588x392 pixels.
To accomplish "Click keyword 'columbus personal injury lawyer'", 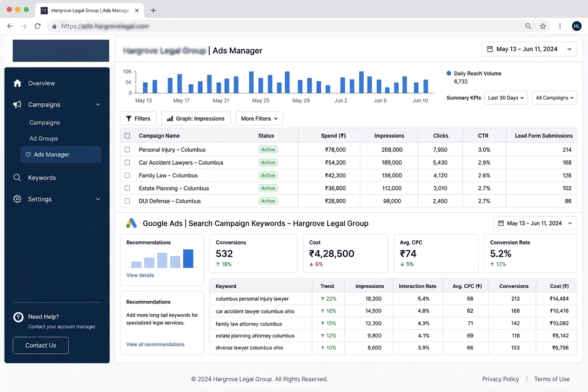I will (x=252, y=299).
